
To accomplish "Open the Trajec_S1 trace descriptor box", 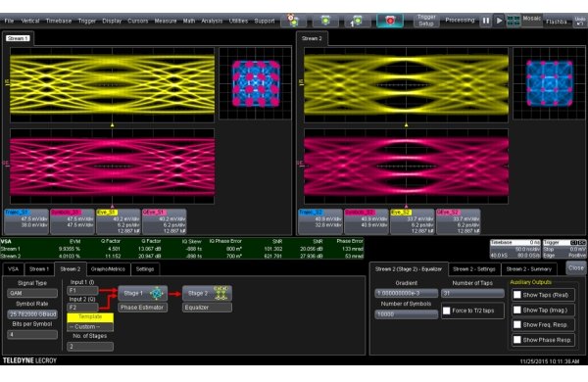I will click(26, 221).
